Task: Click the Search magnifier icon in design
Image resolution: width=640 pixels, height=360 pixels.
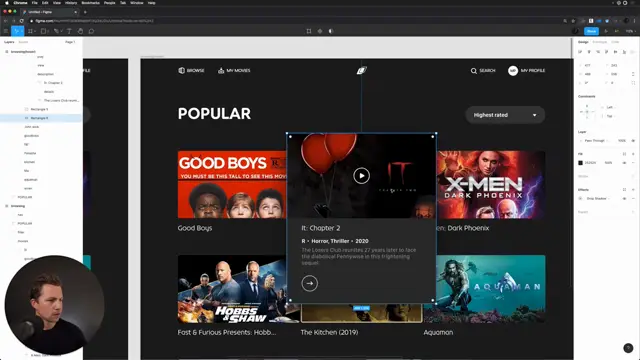Action: 473,71
